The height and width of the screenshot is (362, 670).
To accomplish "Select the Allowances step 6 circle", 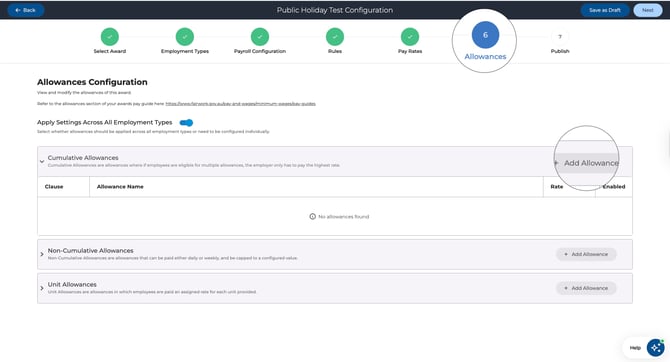I will (485, 35).
